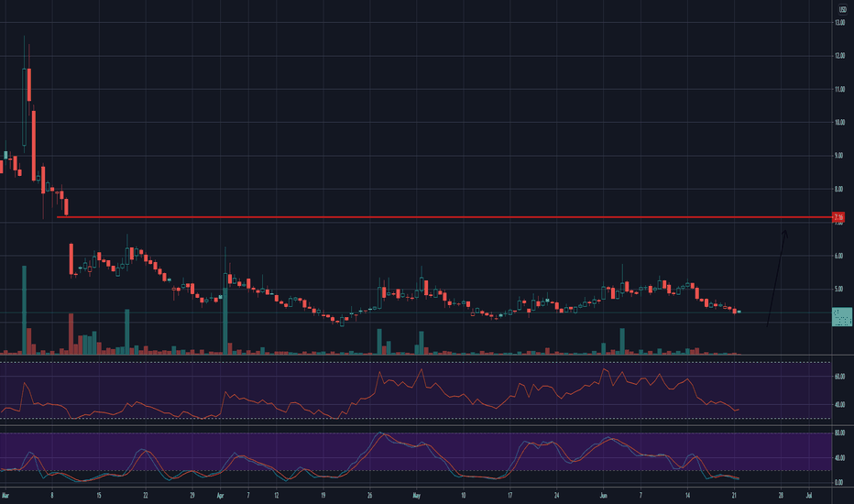854x504 pixels.
Task: Click the tall green volume bar at April start
Action: click(x=224, y=322)
